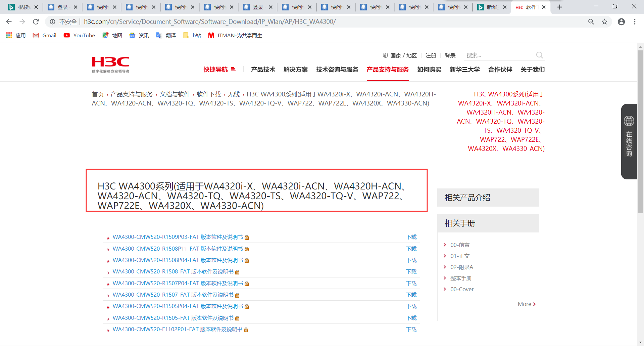644x346 pixels.
Task: Go to 文档与软件 in the breadcrumb
Action: 175,94
